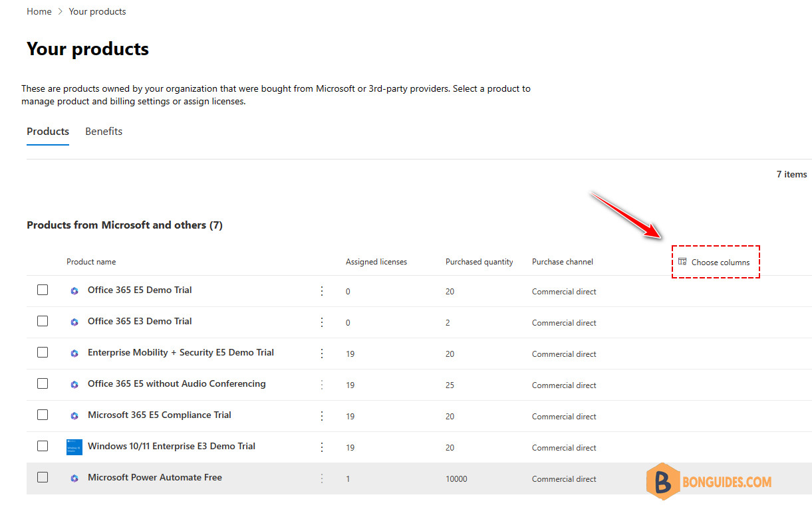Check the Windows 10/11 Enterprise E3 Demo Trial row
Image resolution: width=812 pixels, height=525 pixels.
click(43, 446)
